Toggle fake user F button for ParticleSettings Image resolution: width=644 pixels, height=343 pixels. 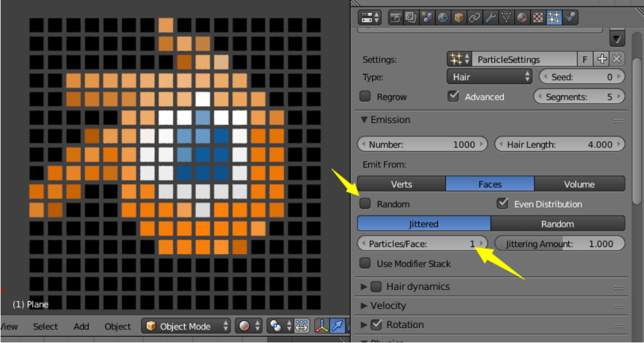tap(585, 60)
